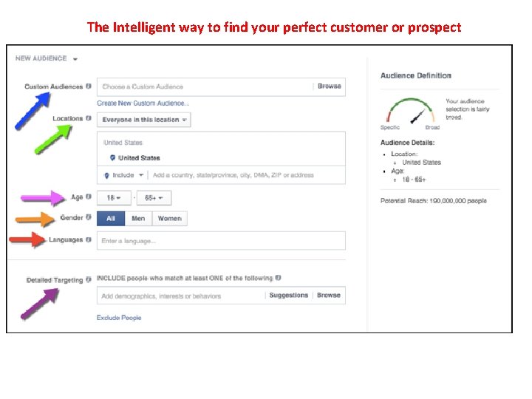
Task: Click the Enter a language field
Action: [x=221, y=241]
